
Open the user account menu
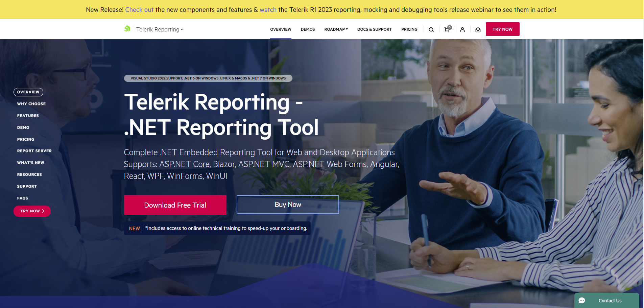pos(462,29)
